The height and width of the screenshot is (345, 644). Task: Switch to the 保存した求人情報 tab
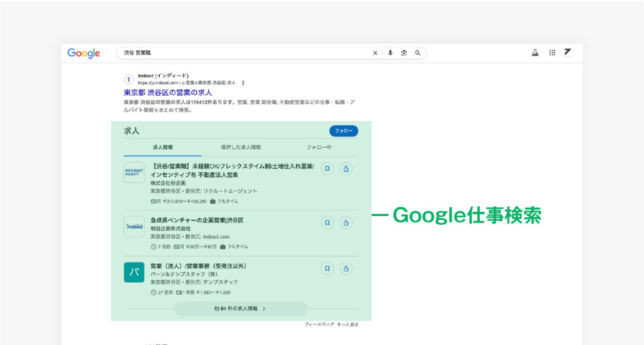240,147
